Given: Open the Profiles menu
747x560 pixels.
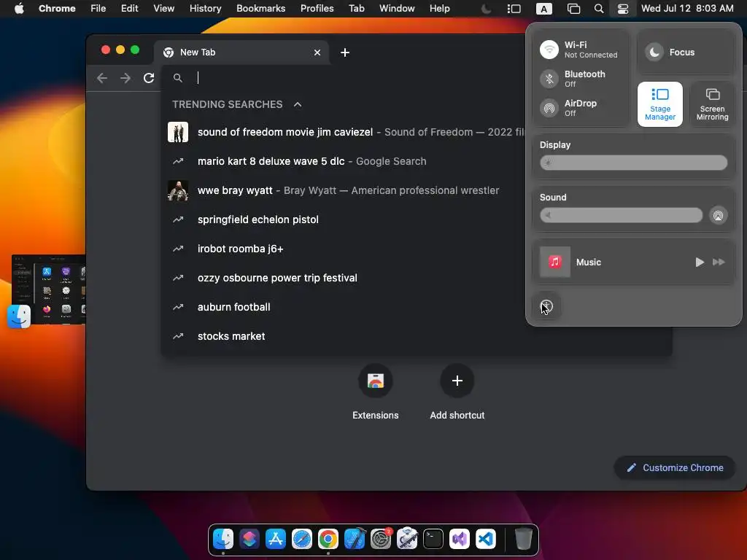Looking at the screenshot, I should (x=317, y=8).
